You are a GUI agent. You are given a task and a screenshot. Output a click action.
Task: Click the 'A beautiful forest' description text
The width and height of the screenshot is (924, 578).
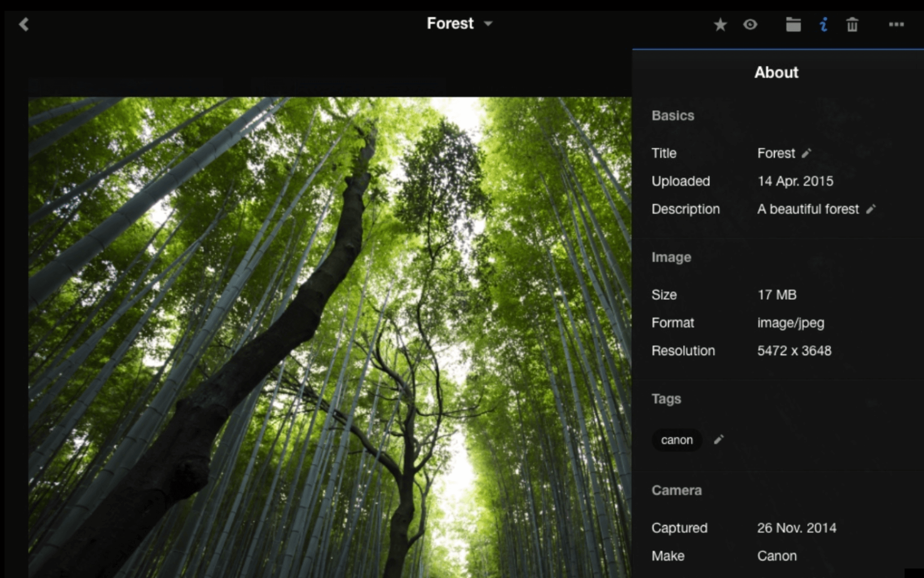(x=808, y=209)
